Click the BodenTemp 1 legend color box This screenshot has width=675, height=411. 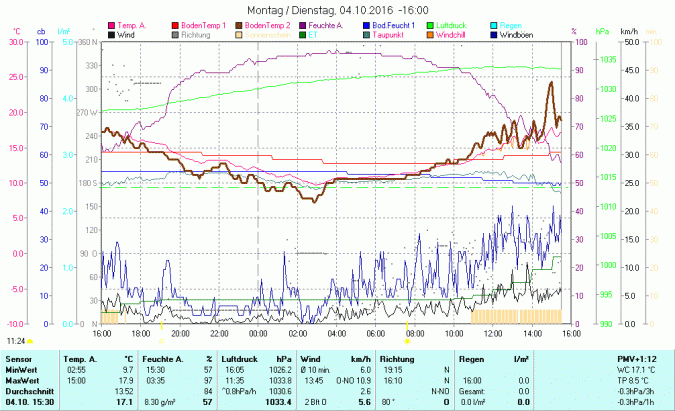pyautogui.click(x=176, y=24)
